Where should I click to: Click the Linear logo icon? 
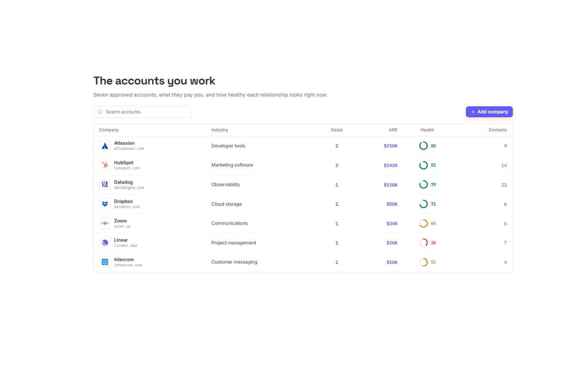(105, 243)
